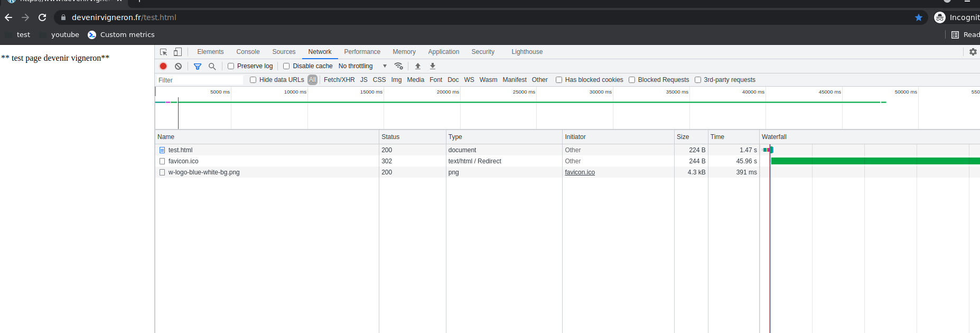Open the No throttling dropdown
This screenshot has height=333, width=980.
[x=362, y=66]
